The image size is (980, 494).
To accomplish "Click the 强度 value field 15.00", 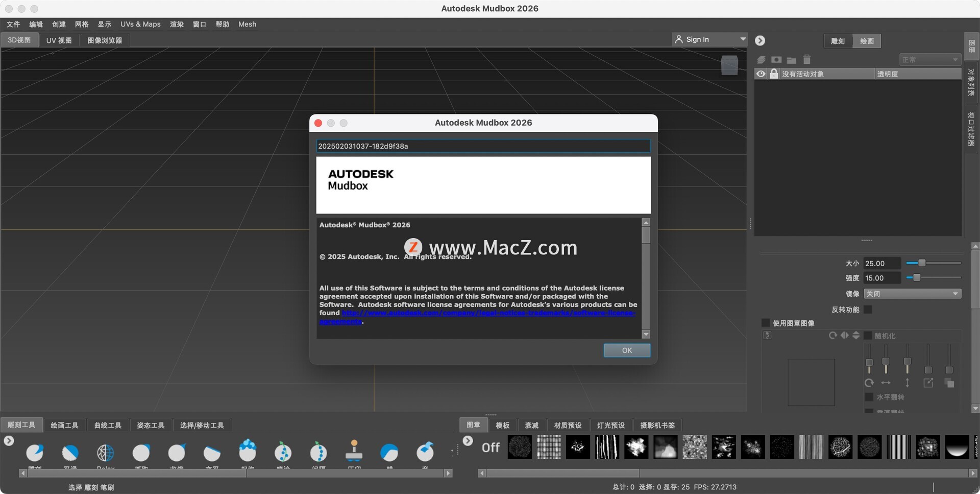I will coord(882,278).
